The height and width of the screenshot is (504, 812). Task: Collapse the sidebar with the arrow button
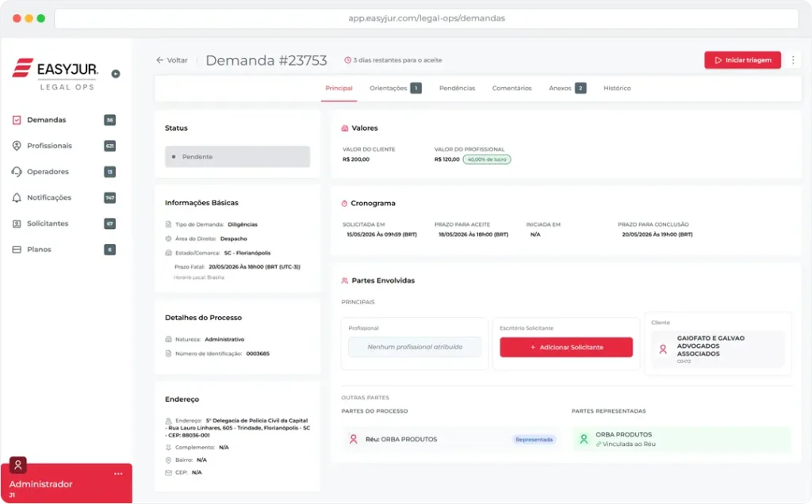pos(116,74)
